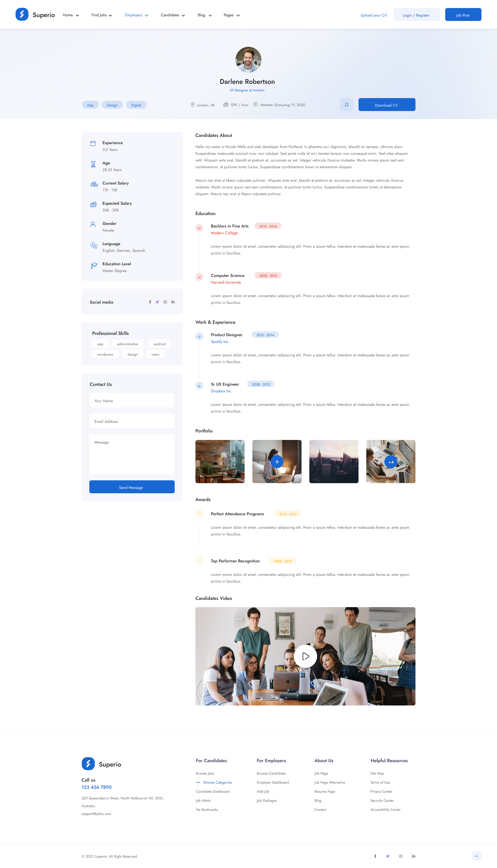
Task: Click the scroll-to-top arrow in the footer
Action: pyautogui.click(x=476, y=856)
